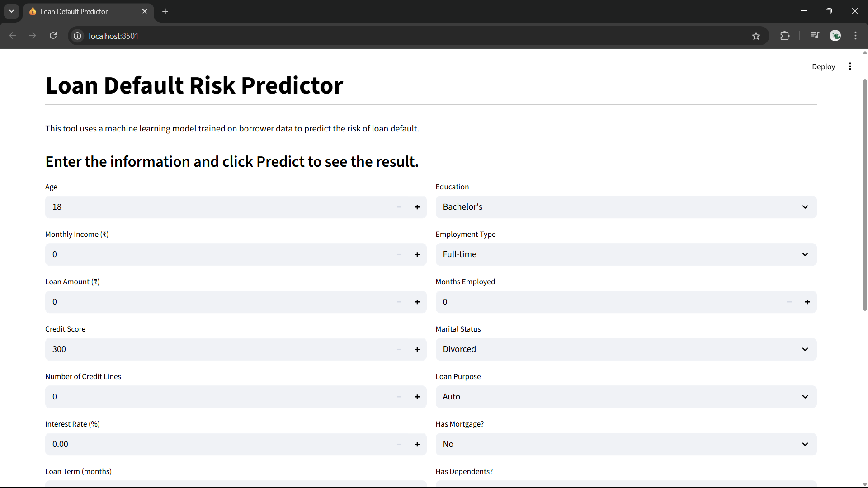The height and width of the screenshot is (488, 868).
Task: Click the Deploy button
Action: 823,66
